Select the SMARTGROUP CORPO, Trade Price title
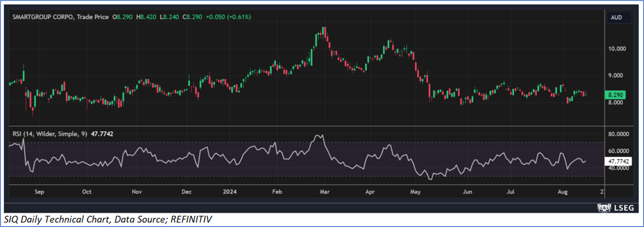644x227 pixels. (x=60, y=17)
